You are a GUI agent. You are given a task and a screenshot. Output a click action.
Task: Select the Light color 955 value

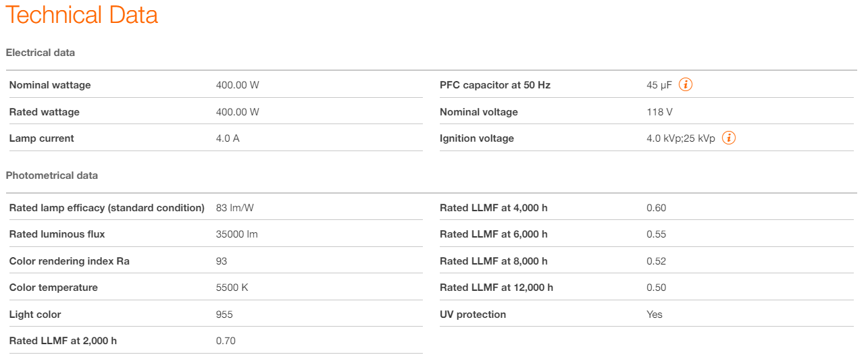(224, 314)
